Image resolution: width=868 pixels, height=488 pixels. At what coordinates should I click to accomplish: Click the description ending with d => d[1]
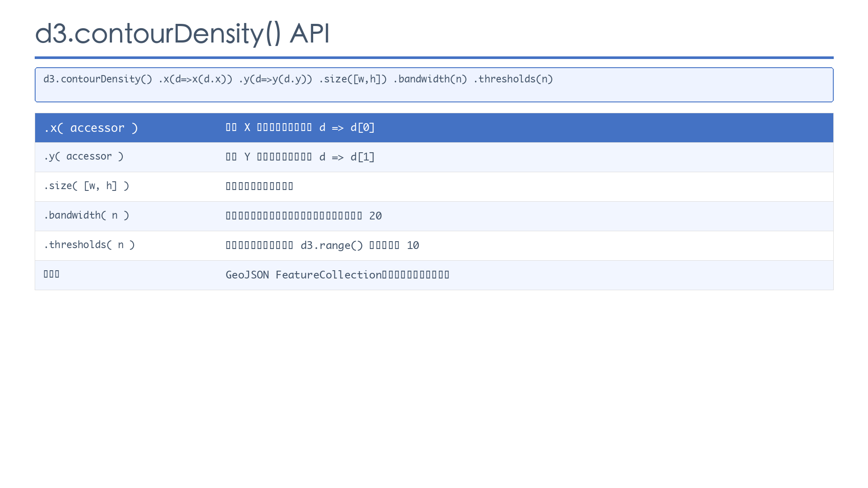tap(300, 157)
